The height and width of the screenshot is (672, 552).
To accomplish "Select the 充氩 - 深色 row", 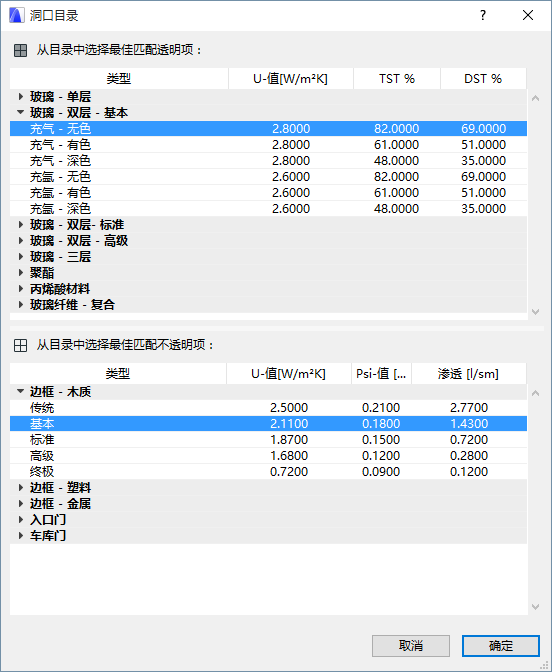I will tap(268, 209).
